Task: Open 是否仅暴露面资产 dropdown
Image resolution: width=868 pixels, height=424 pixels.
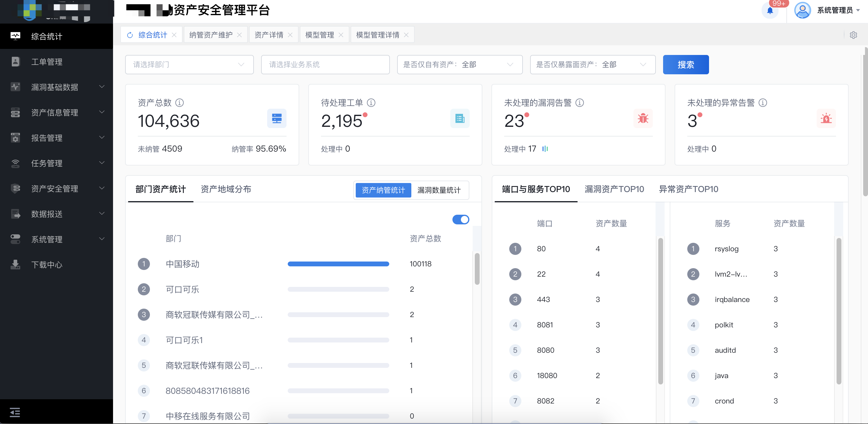Action: coord(593,65)
